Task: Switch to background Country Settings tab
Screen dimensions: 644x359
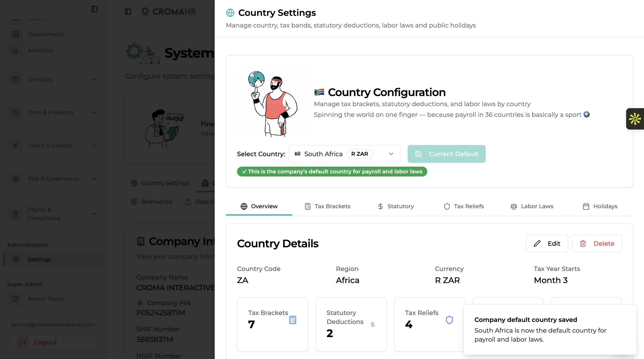Action: [160, 183]
